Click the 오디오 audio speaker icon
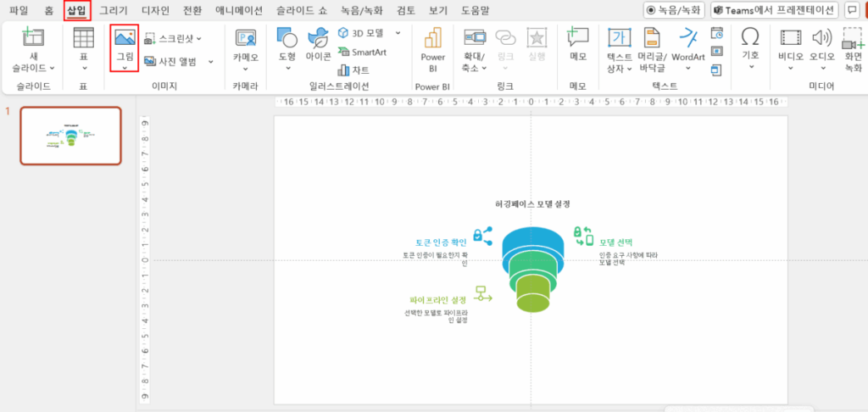This screenshot has width=868, height=412. click(x=822, y=37)
